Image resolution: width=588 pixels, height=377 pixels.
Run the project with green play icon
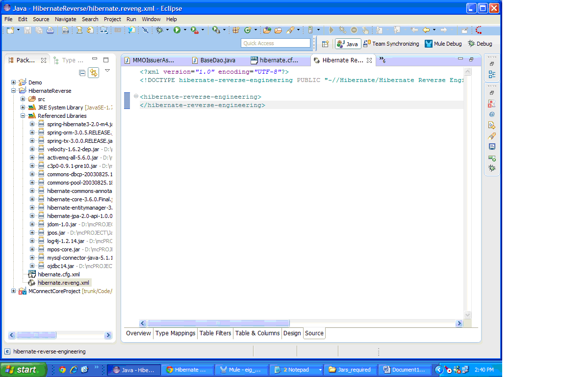177,30
